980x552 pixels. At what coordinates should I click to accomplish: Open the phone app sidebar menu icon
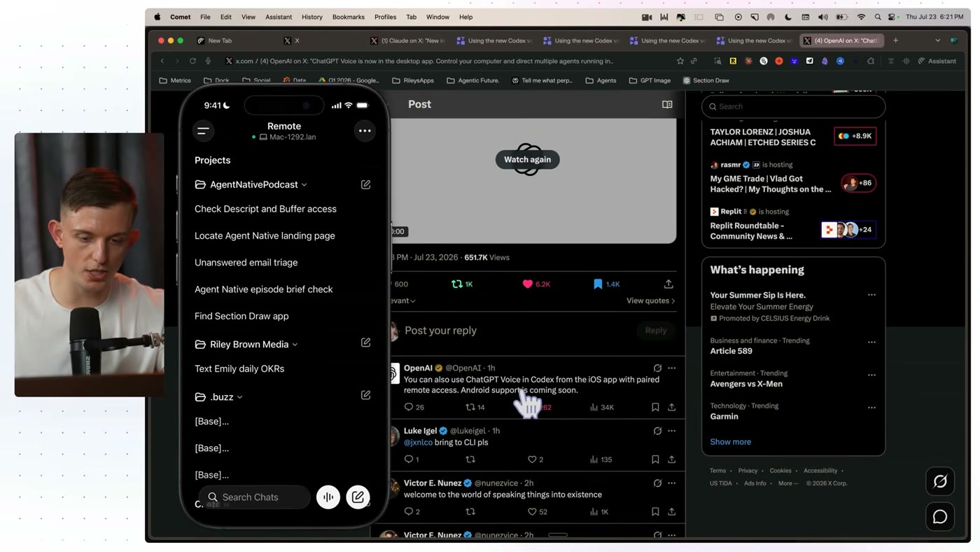[203, 131]
